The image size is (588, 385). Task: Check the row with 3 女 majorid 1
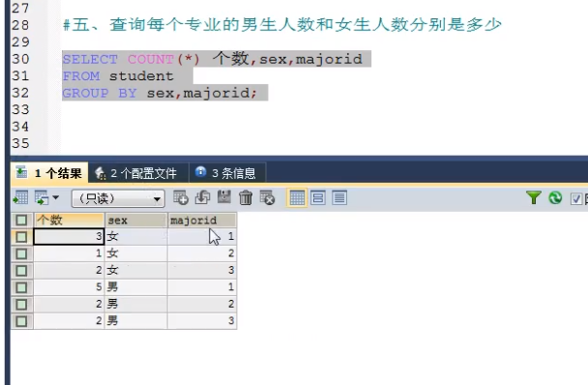click(21, 237)
